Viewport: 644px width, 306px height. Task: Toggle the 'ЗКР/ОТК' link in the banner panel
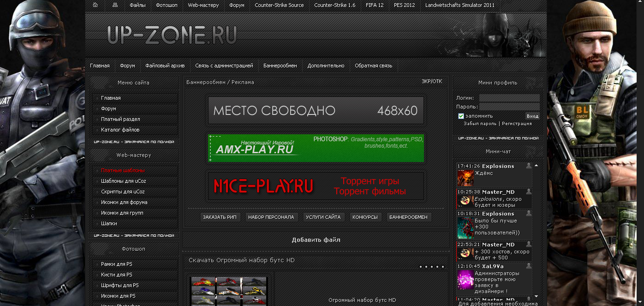click(432, 81)
